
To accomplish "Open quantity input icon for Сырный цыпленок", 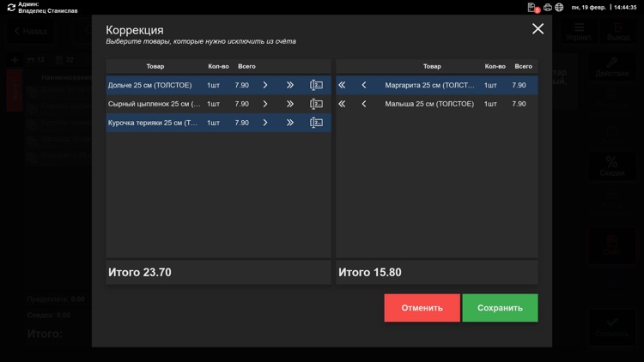I will tap(316, 104).
